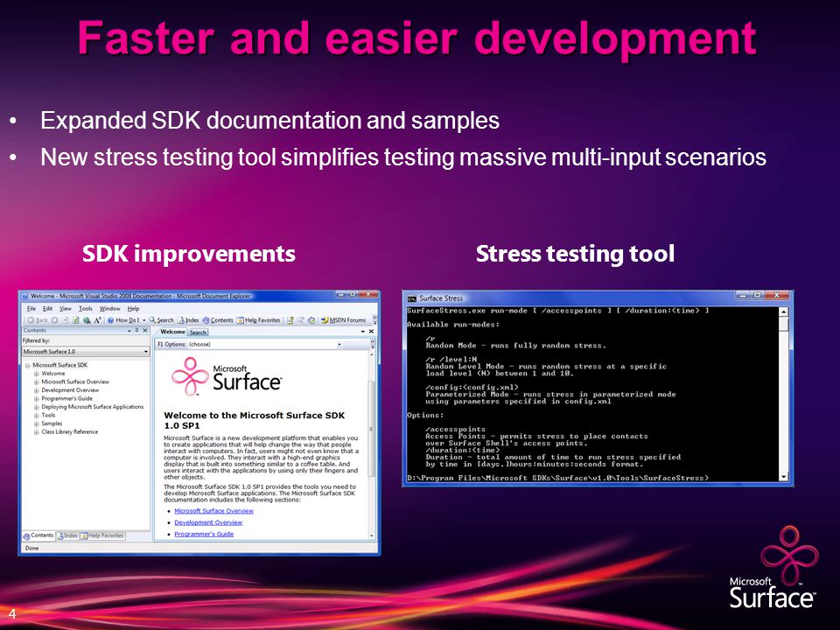Open the Tools menu
This screenshot has width=840, height=630.
(86, 309)
